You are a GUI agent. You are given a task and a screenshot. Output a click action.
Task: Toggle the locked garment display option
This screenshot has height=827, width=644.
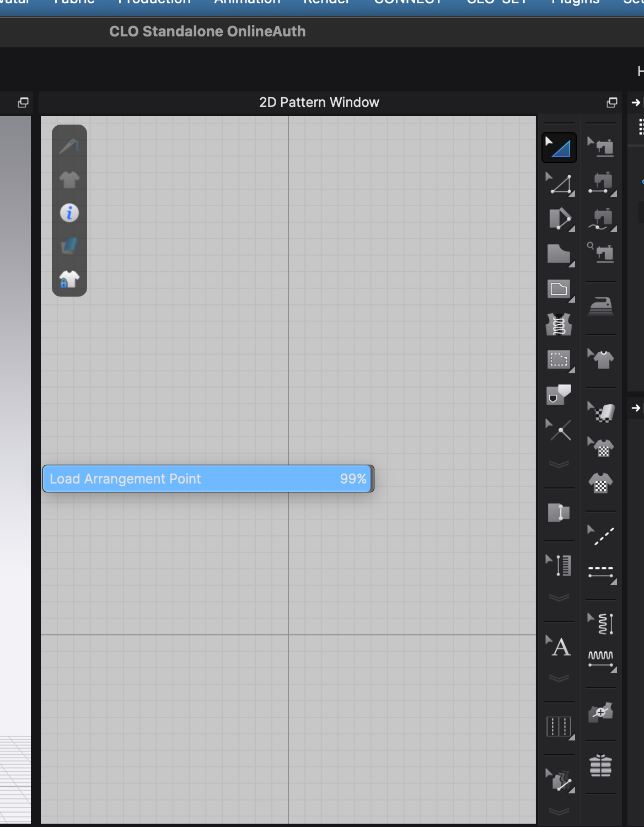tap(69, 279)
